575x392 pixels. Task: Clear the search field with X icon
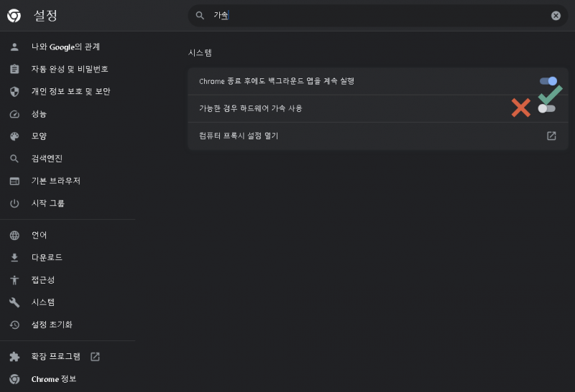(x=556, y=15)
